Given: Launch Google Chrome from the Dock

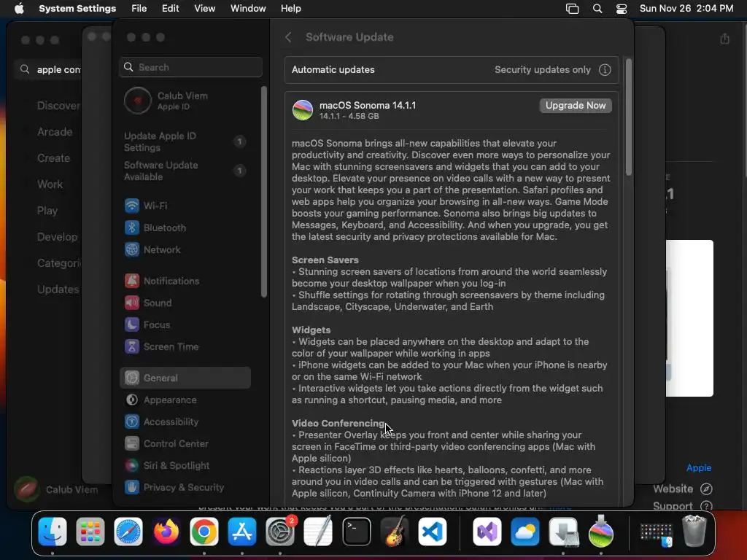Looking at the screenshot, I should tap(204, 532).
